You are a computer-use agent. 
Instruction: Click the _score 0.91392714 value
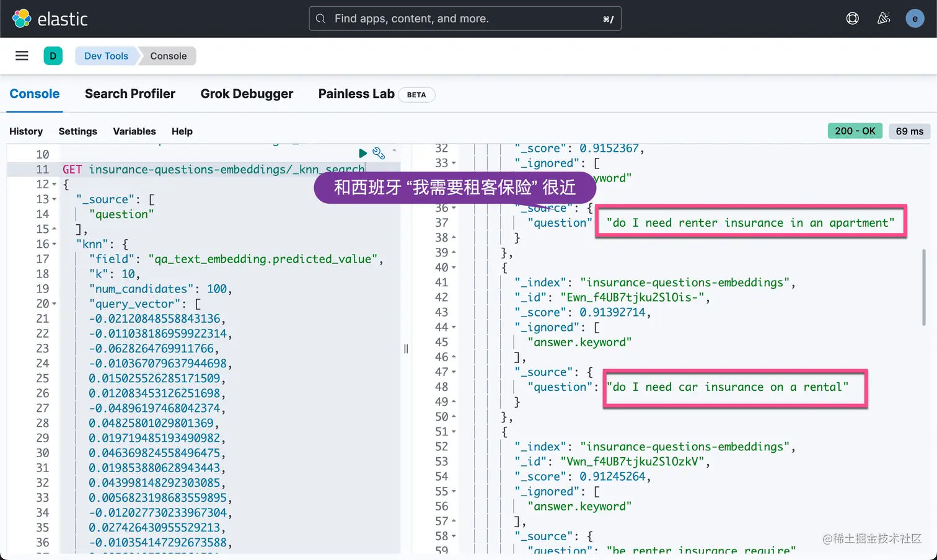click(x=612, y=312)
